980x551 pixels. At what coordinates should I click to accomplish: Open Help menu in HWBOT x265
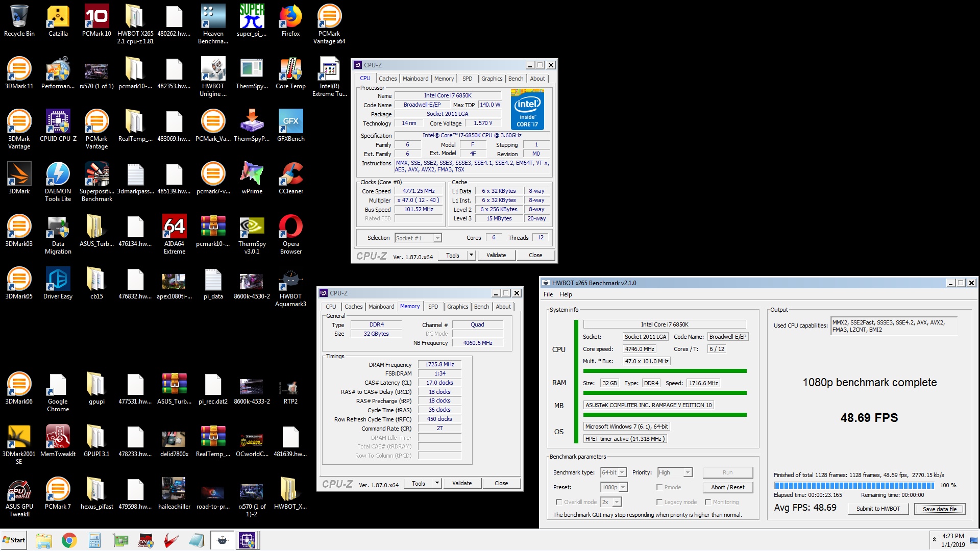pos(566,294)
